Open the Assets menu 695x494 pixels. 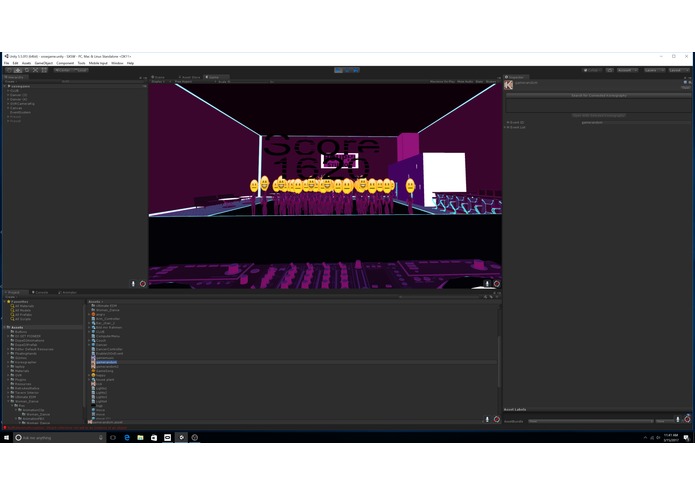pyautogui.click(x=26, y=63)
